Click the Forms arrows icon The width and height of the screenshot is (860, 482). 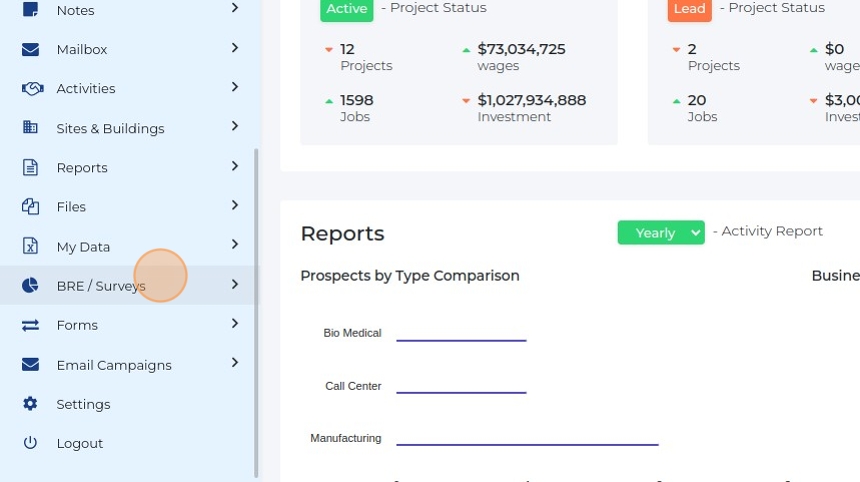pyautogui.click(x=31, y=325)
